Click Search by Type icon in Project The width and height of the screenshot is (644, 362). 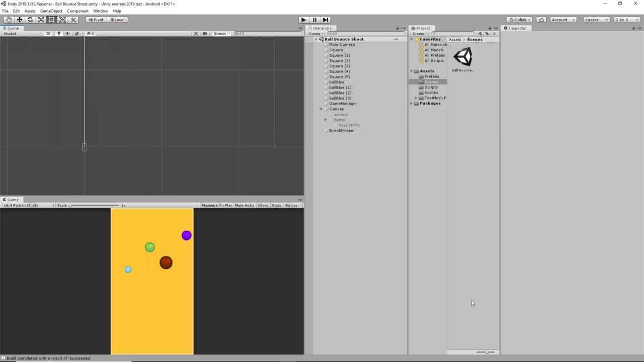(480, 34)
